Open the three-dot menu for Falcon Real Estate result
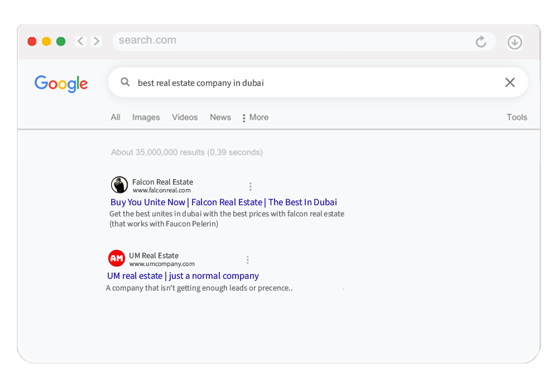Viewport: 558px width, 392px height. coord(251,187)
